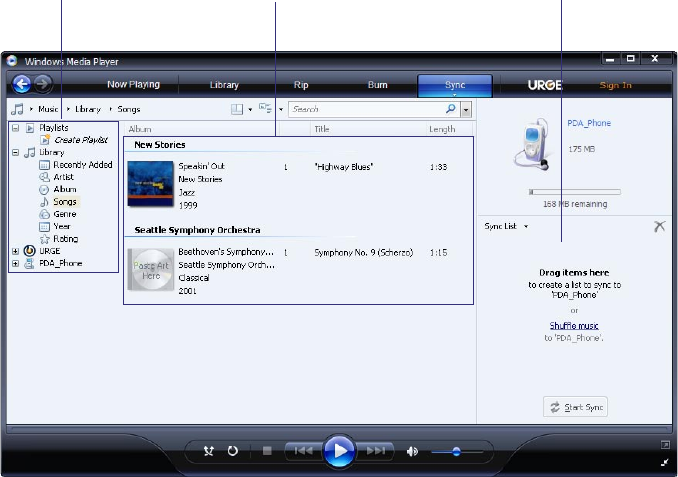Image resolution: width=678 pixels, height=477 pixels.
Task: Toggle shuffle mode in playback bar
Action: coord(209,451)
